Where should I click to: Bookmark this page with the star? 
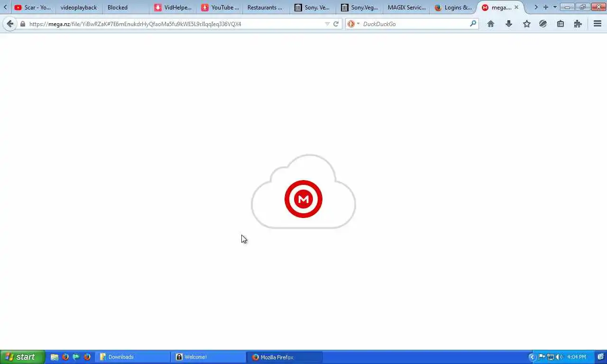(x=526, y=24)
